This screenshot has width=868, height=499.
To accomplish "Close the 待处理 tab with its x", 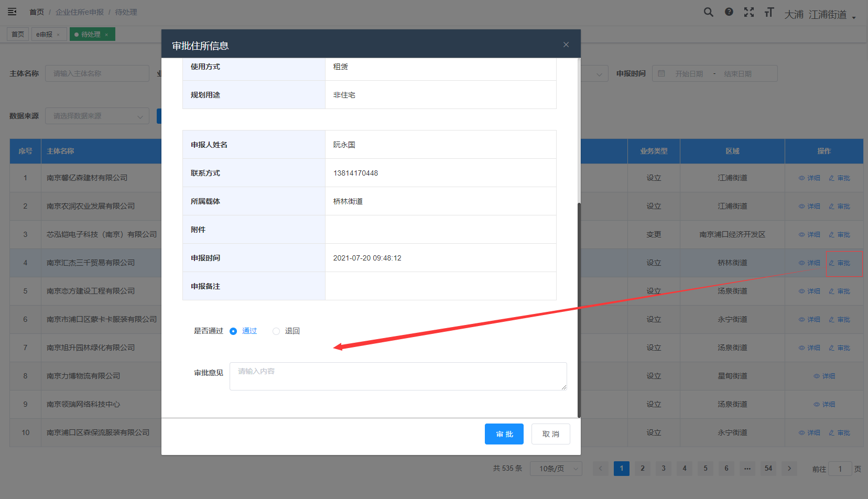I will click(106, 35).
